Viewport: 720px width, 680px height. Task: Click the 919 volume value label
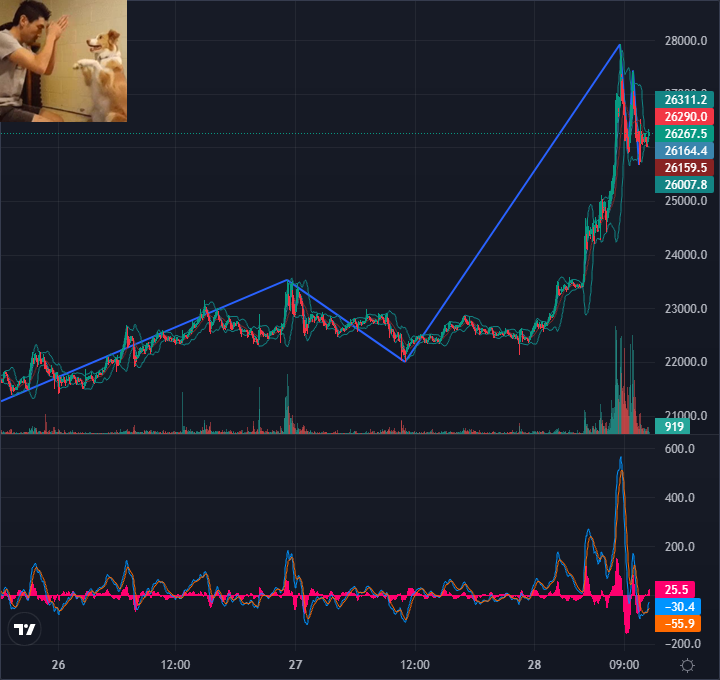pos(672,426)
